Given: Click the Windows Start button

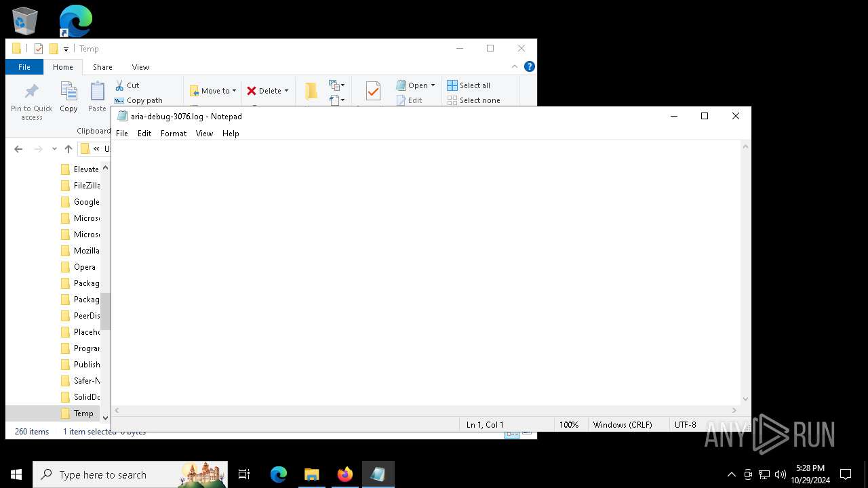Looking at the screenshot, I should 16,474.
